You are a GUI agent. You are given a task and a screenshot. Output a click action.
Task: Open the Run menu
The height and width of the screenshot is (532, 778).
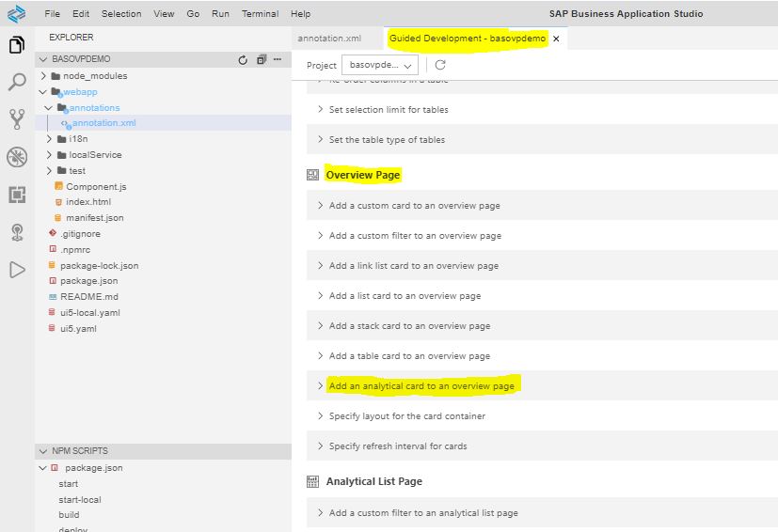coord(220,14)
